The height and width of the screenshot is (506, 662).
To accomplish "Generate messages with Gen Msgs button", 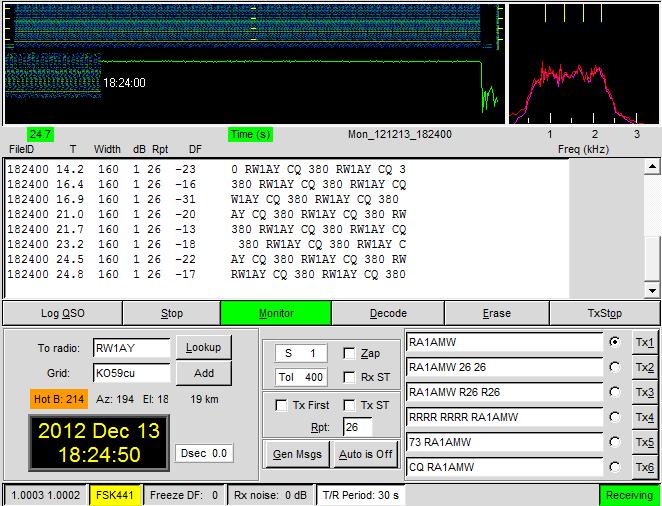I will (x=297, y=454).
